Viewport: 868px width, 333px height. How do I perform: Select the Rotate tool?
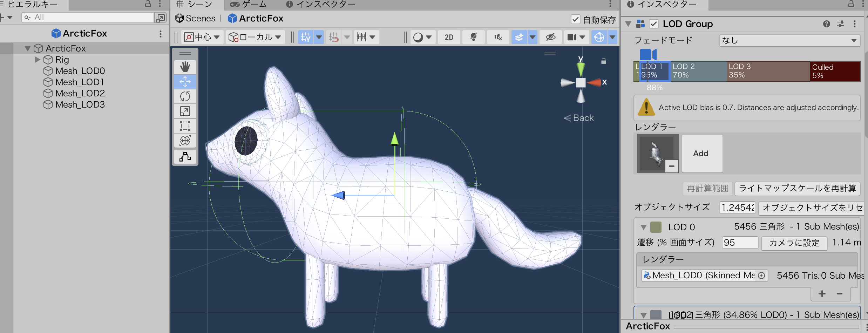pos(185,96)
